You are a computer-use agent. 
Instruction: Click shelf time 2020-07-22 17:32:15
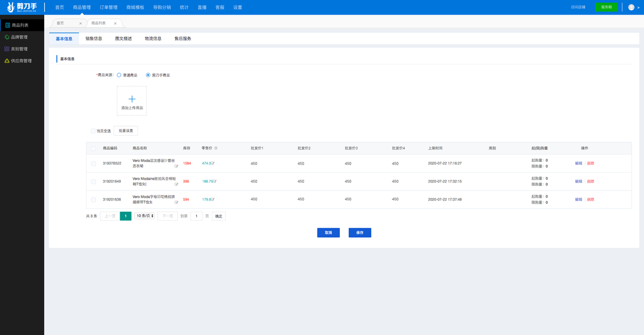[445, 181]
